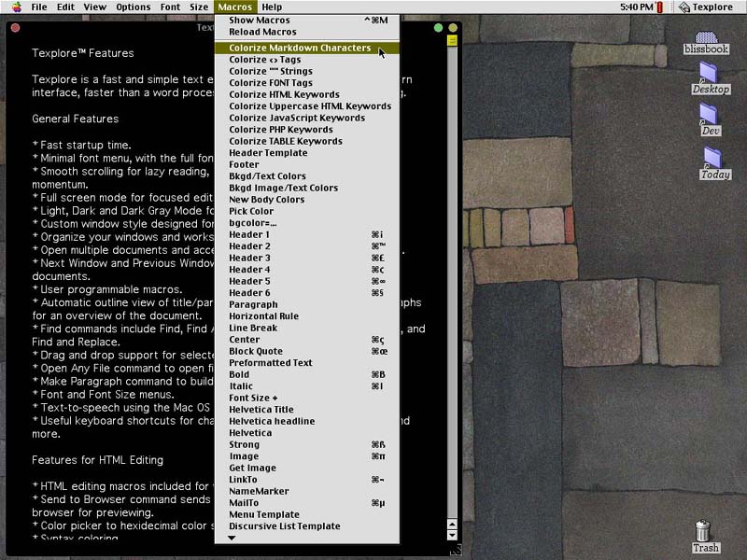Screen dimensions: 747x560
Task: Apply Block Quote macro
Action: pyautogui.click(x=307, y=351)
